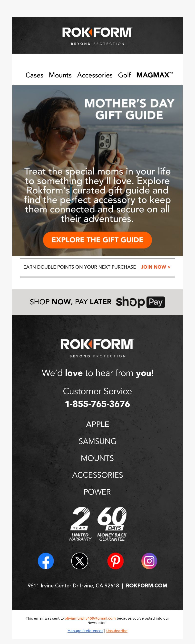Click the Shop Pay logo
Viewport: 195px width, 644px height.
(140, 302)
